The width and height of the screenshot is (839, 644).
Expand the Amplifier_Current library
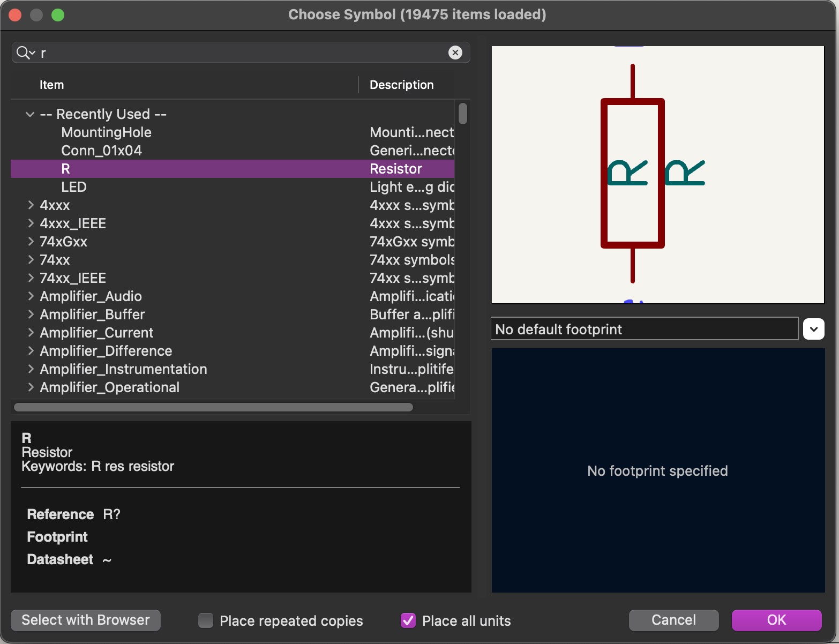tap(31, 333)
